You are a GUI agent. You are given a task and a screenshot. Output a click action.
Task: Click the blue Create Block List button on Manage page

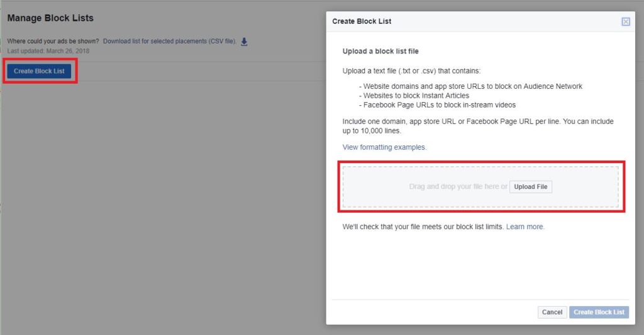(39, 71)
